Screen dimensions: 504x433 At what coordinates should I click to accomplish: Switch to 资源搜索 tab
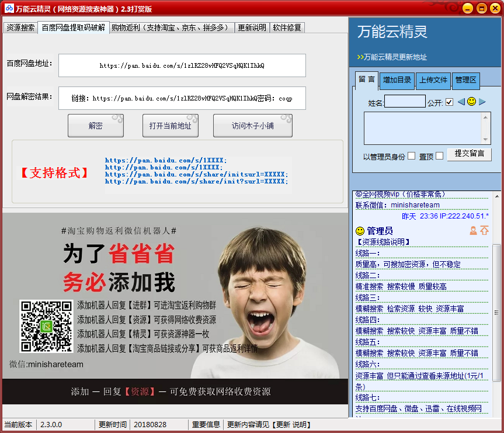coord(20,27)
